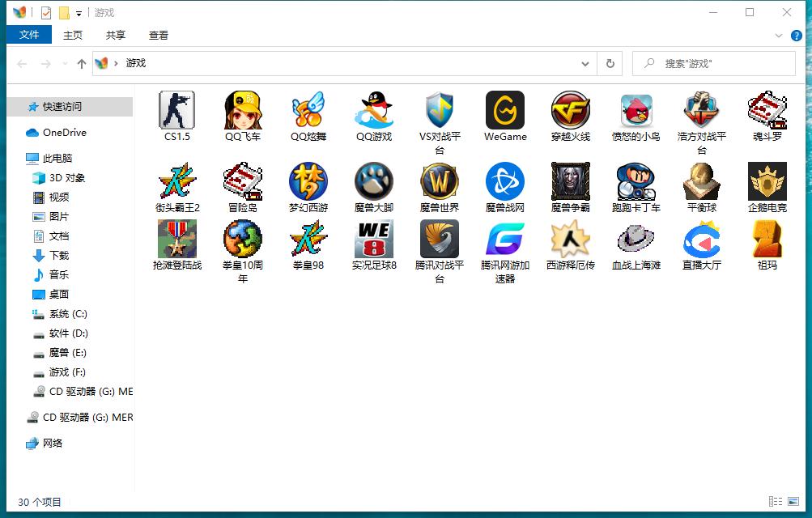Click the 平衡球 game icon
Viewport: 812px width, 518px height.
point(702,181)
